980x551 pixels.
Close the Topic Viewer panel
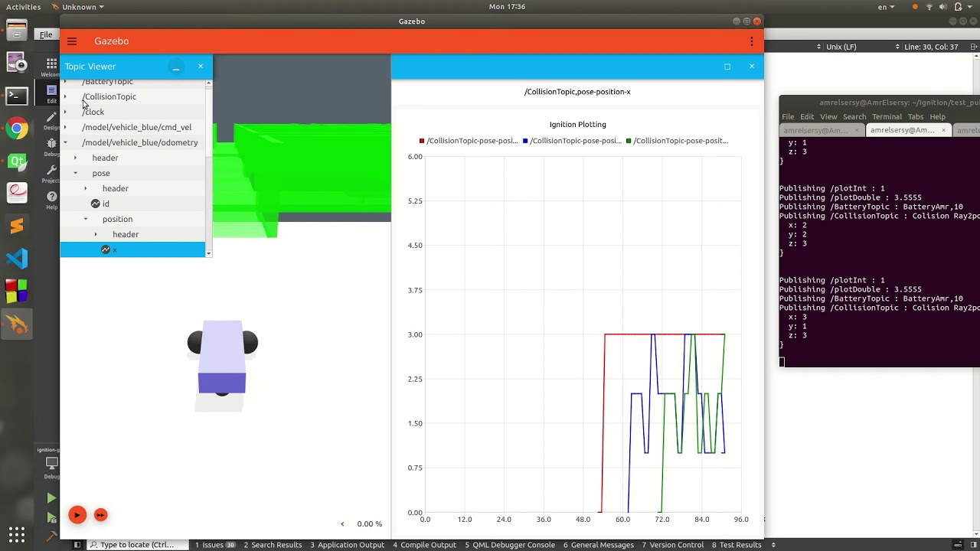[x=201, y=67]
